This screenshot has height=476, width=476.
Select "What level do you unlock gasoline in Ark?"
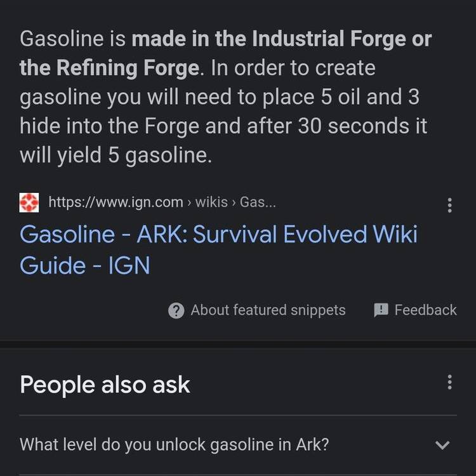click(x=175, y=444)
